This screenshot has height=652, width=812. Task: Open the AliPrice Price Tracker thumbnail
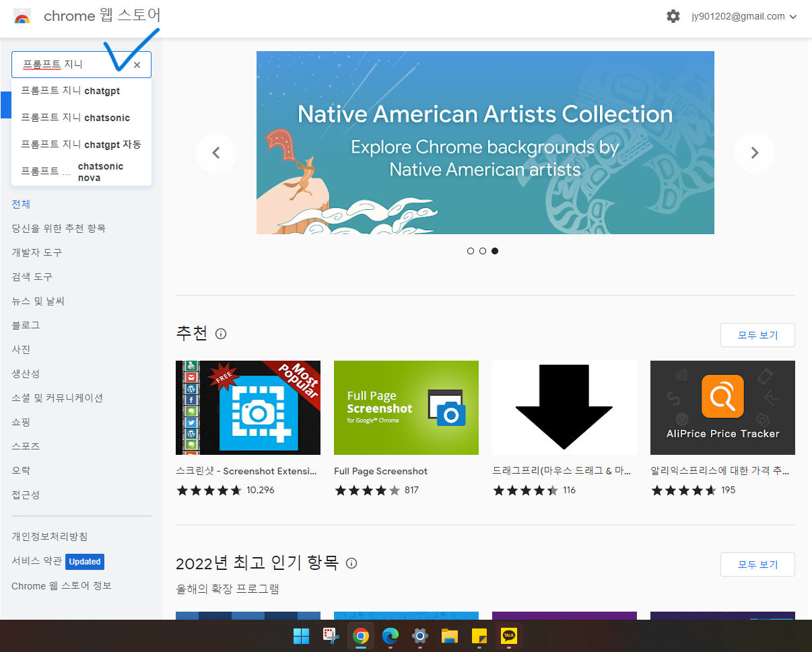pyautogui.click(x=722, y=408)
